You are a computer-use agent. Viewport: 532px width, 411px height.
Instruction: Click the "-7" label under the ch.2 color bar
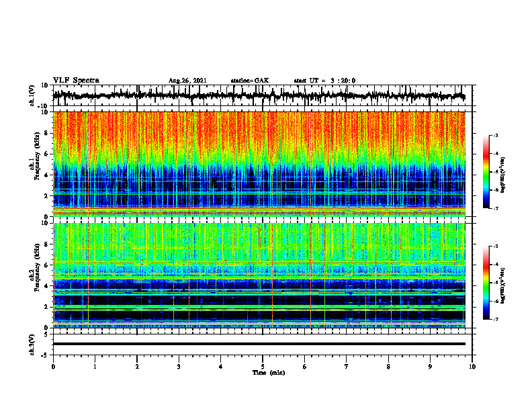tap(495, 320)
